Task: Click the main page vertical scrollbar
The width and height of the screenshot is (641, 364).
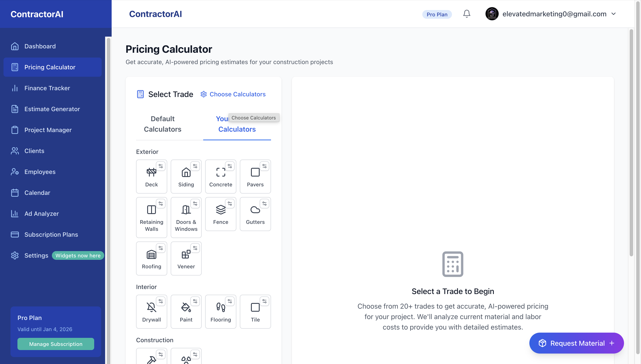Action: 631,143
